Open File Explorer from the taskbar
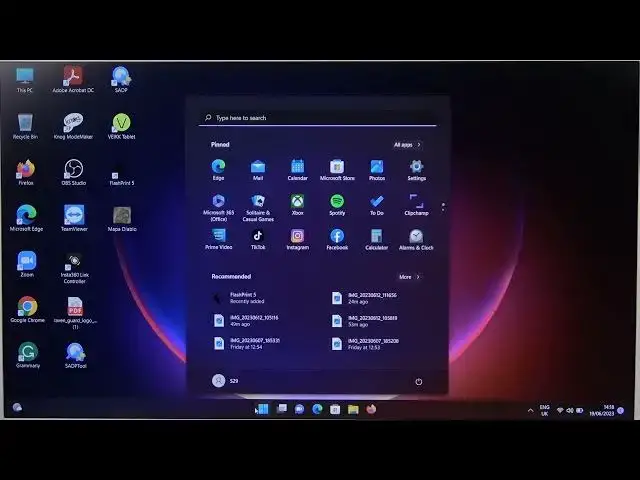 [353, 409]
